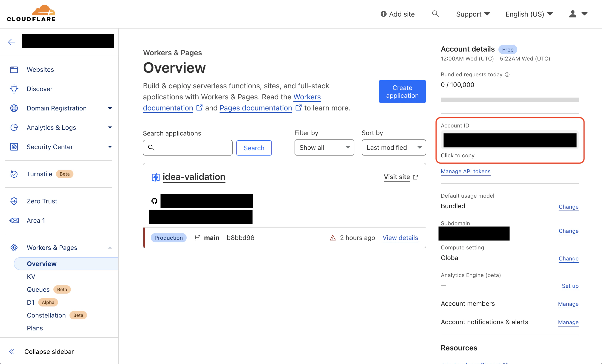The width and height of the screenshot is (602, 364).
Task: Click the Production environment badge
Action: point(168,238)
